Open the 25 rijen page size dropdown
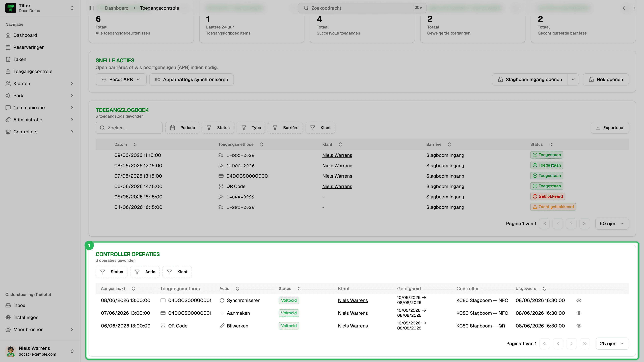Screen dimensions: 644x362 coord(612,344)
